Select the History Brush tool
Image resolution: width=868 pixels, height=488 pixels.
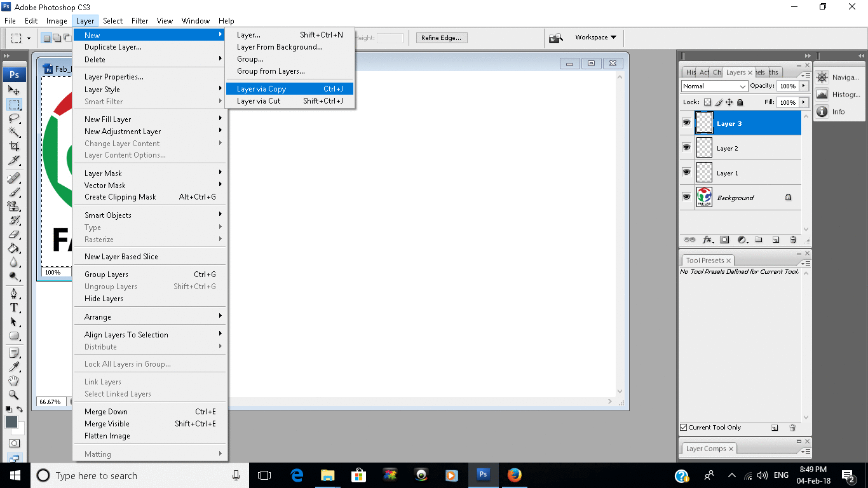(x=14, y=220)
